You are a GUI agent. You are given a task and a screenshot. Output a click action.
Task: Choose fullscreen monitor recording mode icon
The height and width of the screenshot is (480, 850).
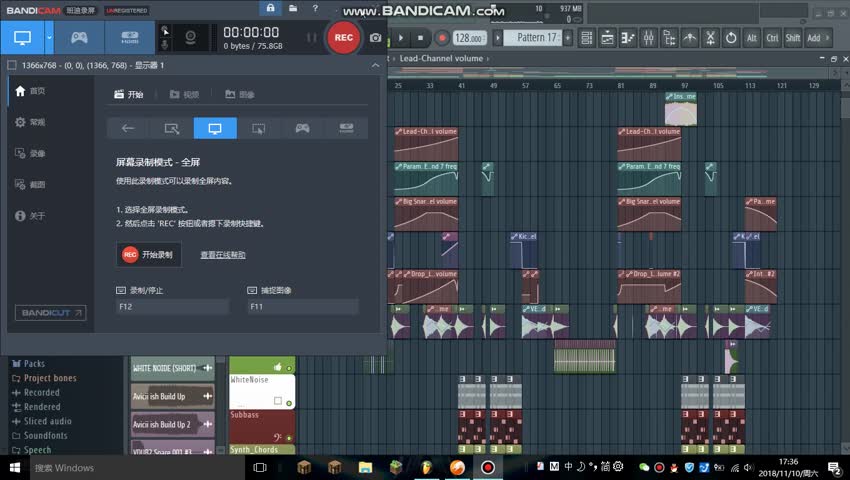pos(215,128)
